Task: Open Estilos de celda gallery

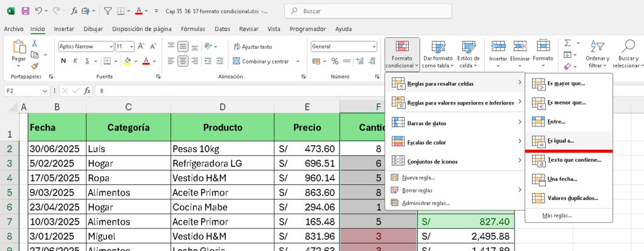Action: 468,54
